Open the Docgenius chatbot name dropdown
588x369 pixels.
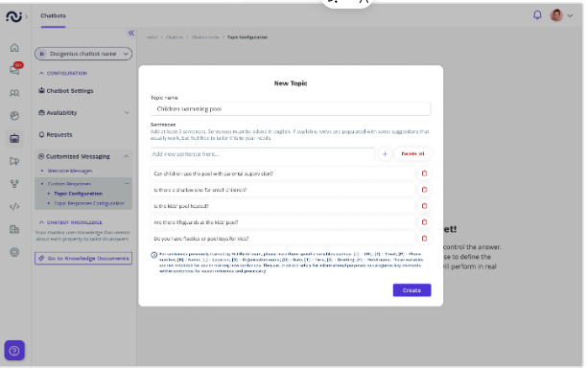83,54
